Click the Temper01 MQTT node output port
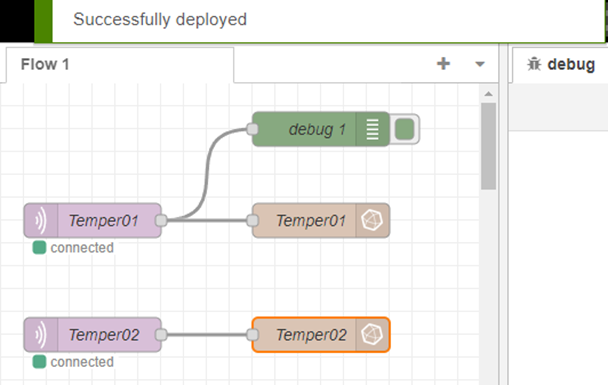Screen dimensions: 608x385 point(161,220)
